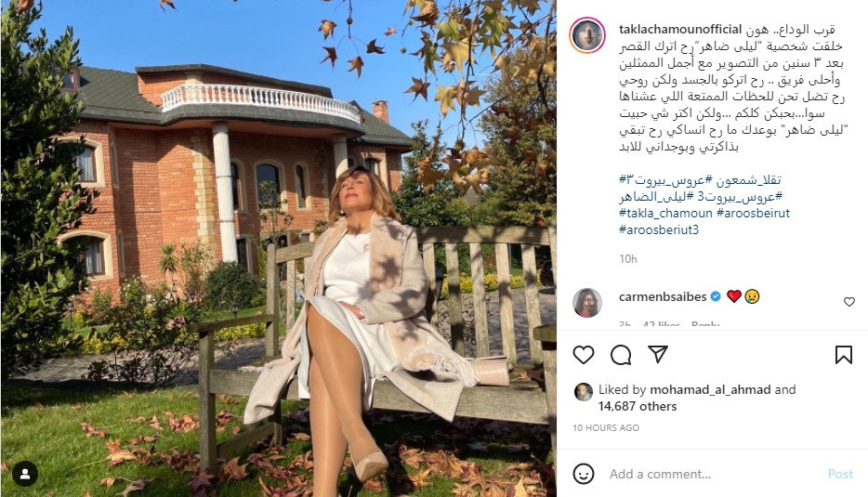
Task: Open mohamad_al_ahmad profile link
Action: (x=710, y=389)
